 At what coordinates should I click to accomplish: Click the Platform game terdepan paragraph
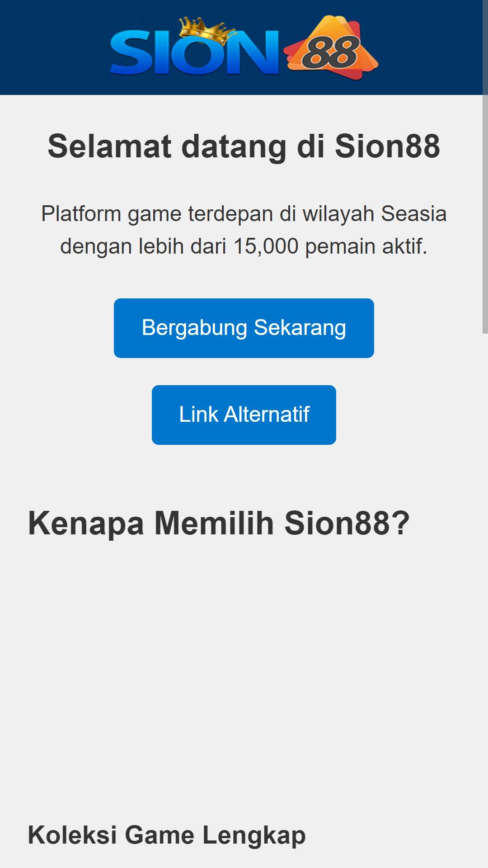(244, 230)
